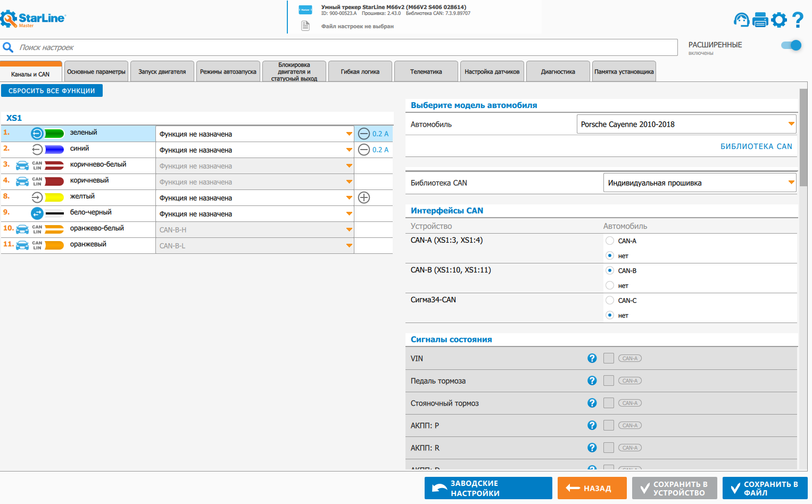Image resolution: width=812 pixels, height=504 pixels.
Task: Click the plus icon on yellow wire row
Action: coord(364,197)
